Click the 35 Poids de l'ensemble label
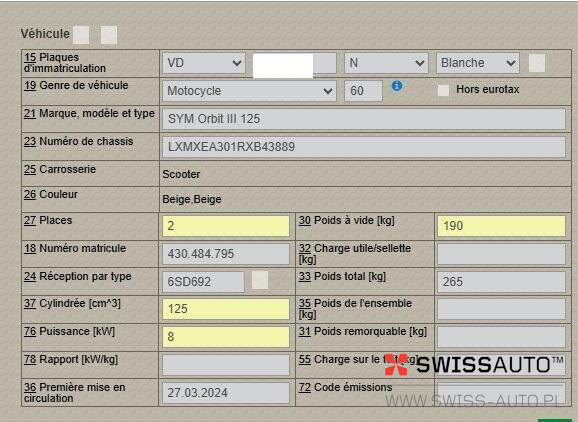Viewport: 578px width, 422px height. [x=355, y=309]
